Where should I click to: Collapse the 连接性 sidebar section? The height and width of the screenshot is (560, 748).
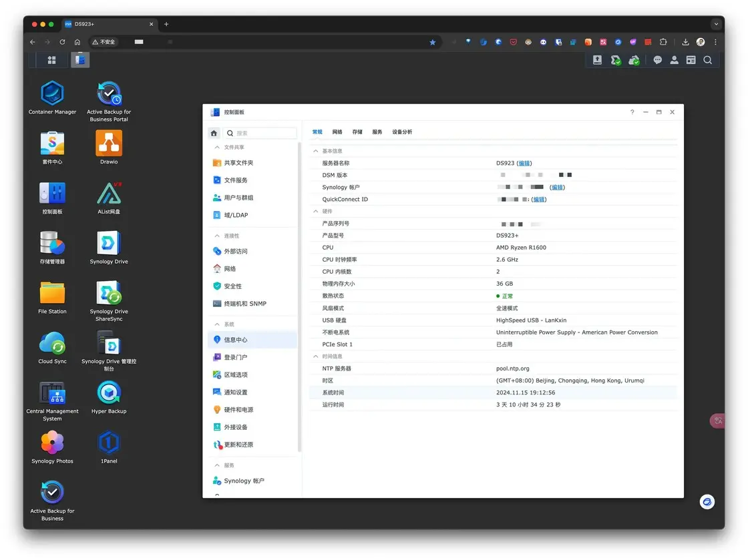[217, 236]
